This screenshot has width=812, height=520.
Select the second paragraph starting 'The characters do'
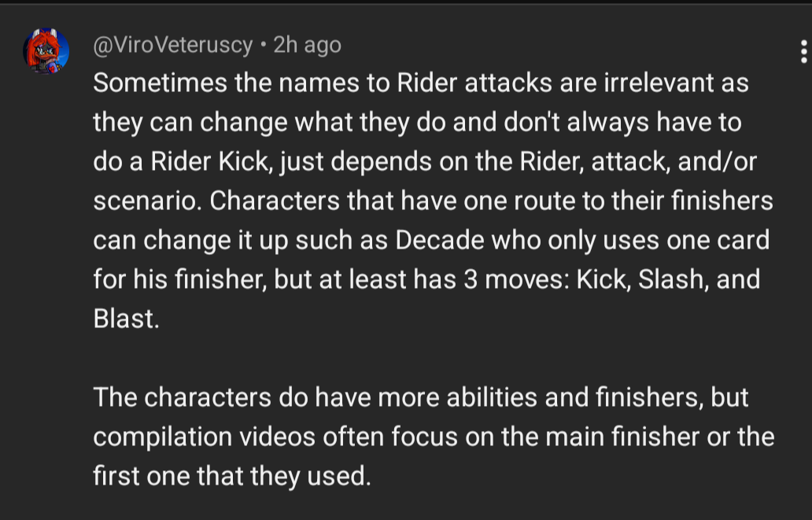[434, 437]
